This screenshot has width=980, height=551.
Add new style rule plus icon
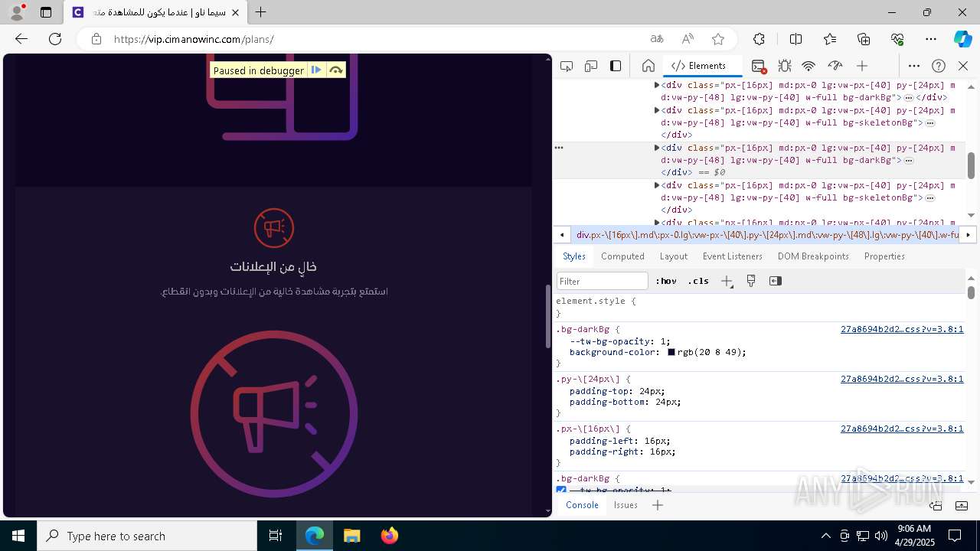(727, 281)
